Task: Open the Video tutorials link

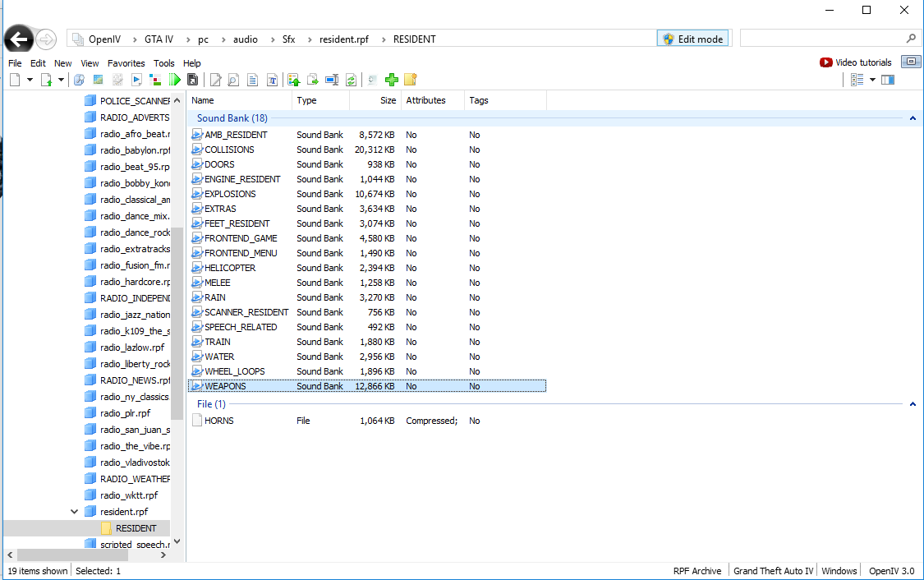Action: pyautogui.click(x=856, y=62)
